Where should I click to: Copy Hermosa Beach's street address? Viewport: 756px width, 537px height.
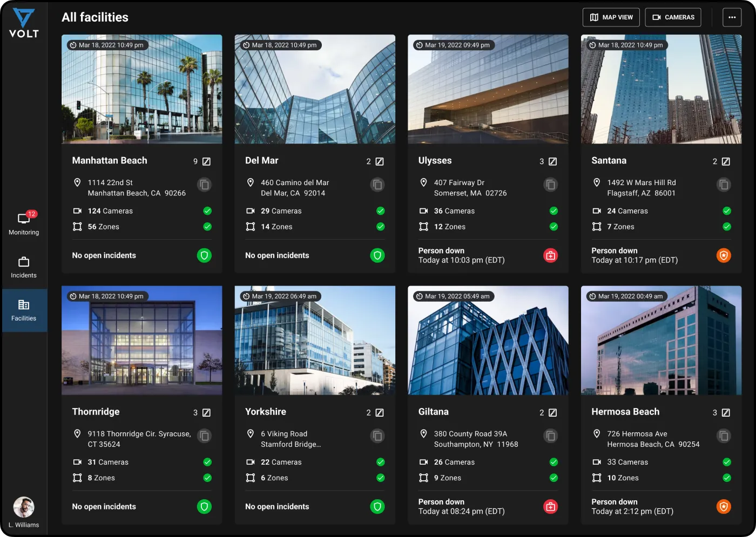click(x=724, y=436)
